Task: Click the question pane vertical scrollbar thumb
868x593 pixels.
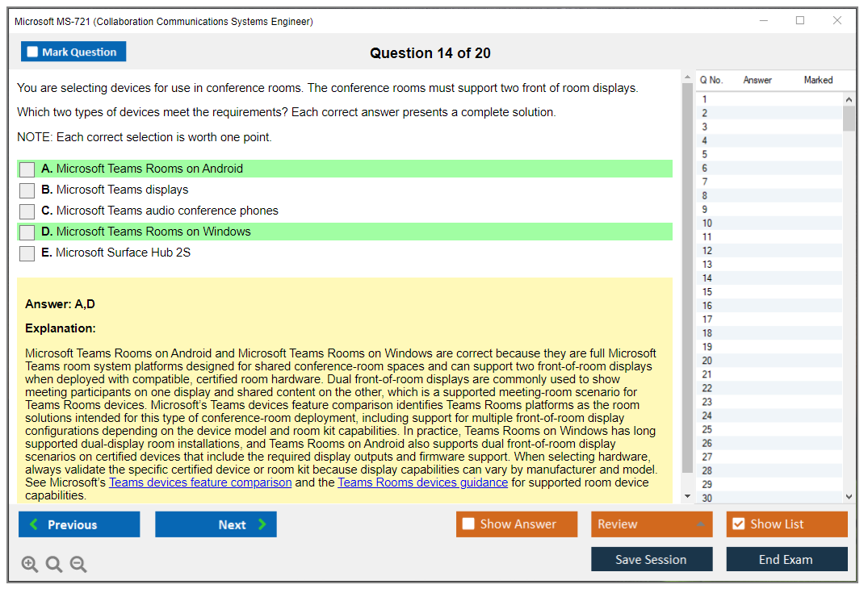Action: point(687,278)
